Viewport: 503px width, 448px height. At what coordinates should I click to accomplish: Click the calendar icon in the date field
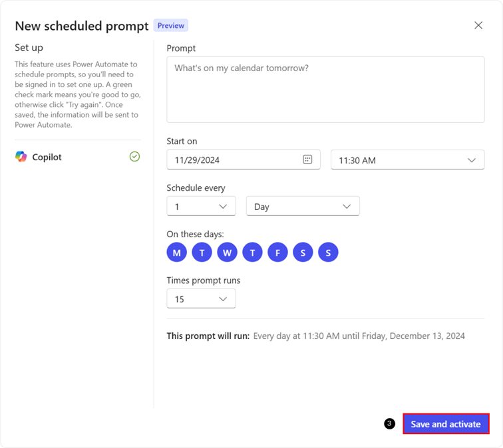click(307, 160)
